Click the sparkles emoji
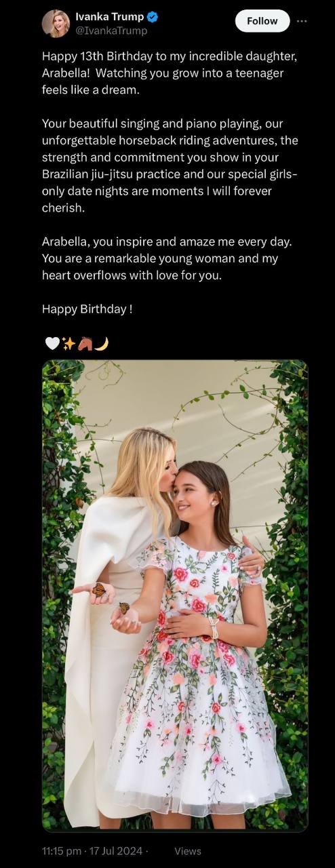 tap(68, 344)
